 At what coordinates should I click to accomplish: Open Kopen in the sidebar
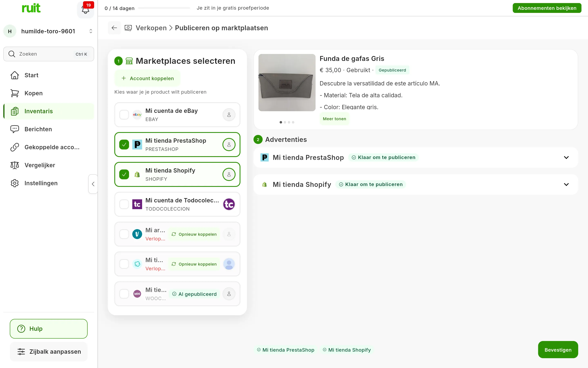49,93
